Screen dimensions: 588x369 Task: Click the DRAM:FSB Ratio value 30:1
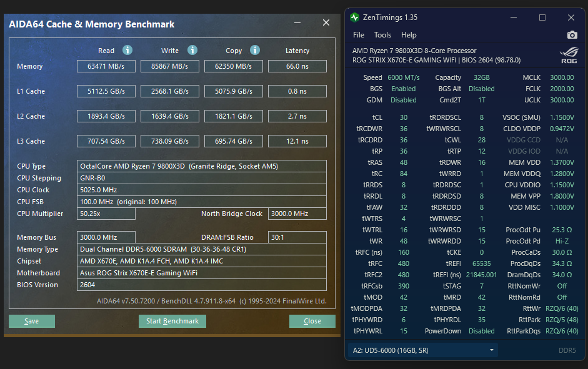pos(297,237)
